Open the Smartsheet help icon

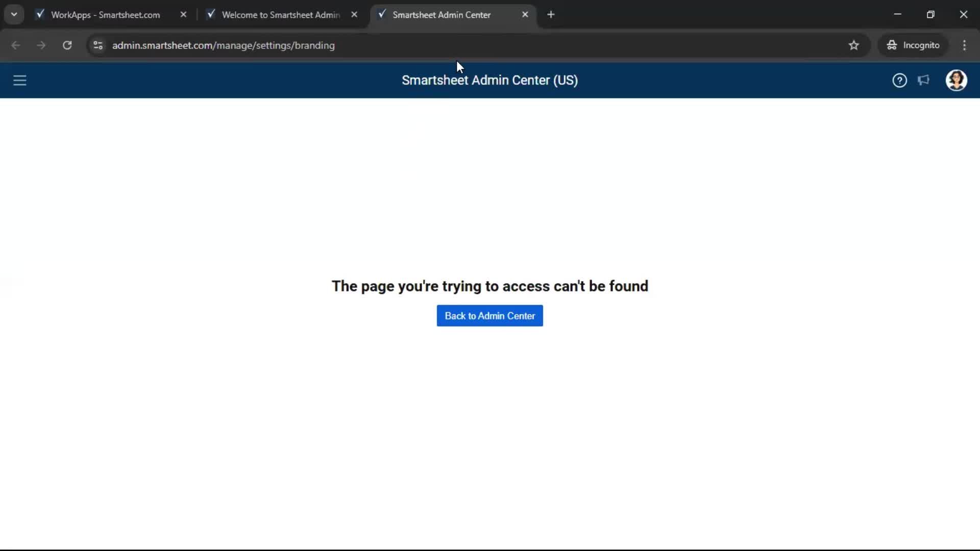[x=899, y=80]
